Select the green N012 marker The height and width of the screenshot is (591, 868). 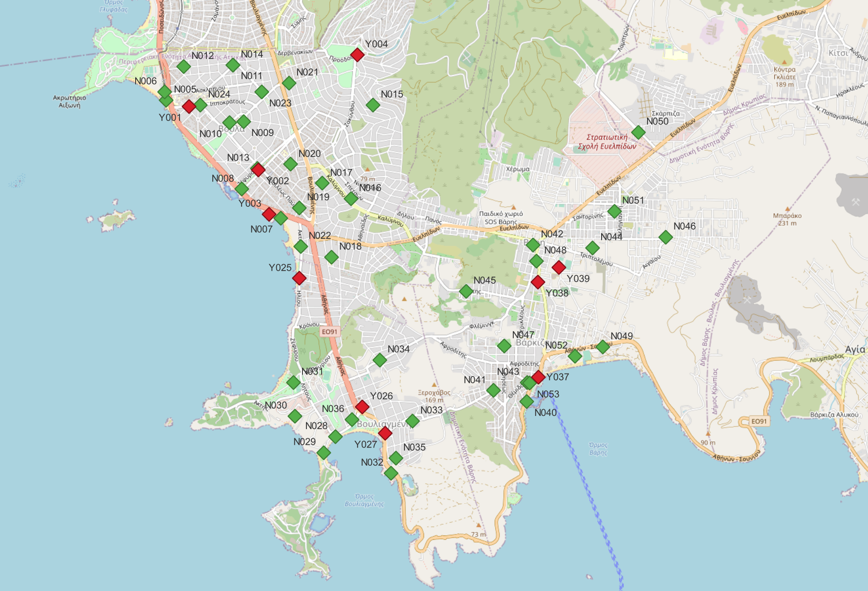tap(183, 66)
